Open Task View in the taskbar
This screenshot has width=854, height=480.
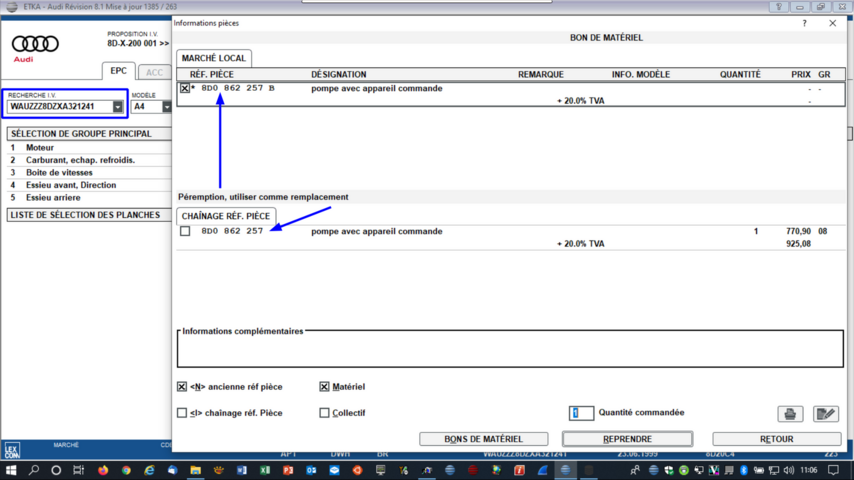79,470
